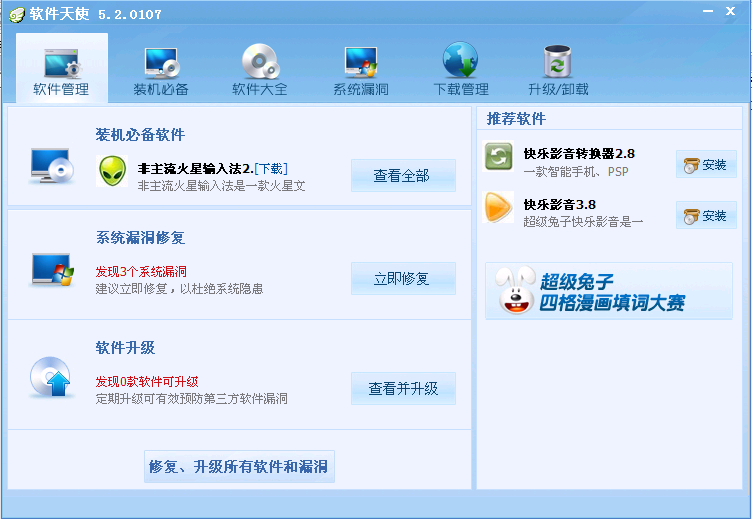Click the 立即修复 button

403,278
